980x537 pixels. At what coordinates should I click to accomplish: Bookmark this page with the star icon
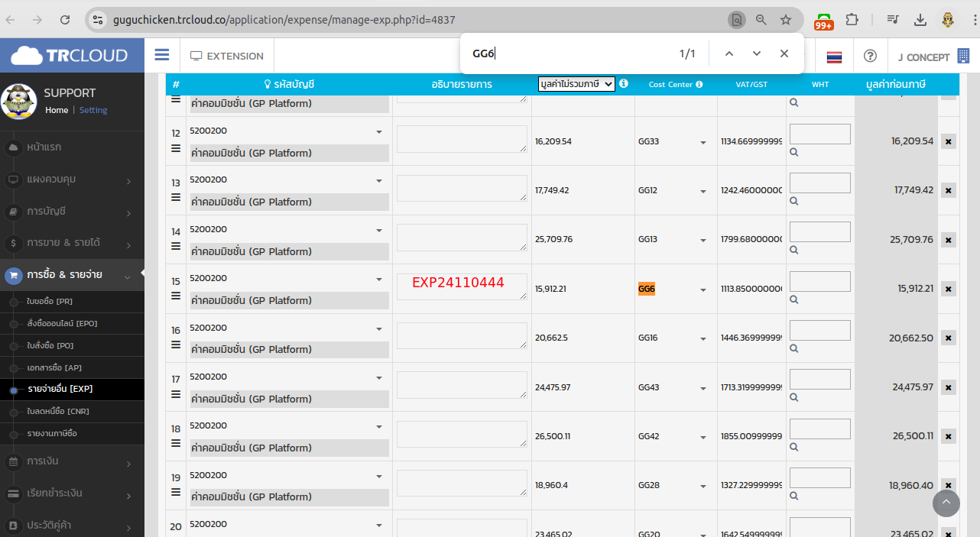pos(786,20)
